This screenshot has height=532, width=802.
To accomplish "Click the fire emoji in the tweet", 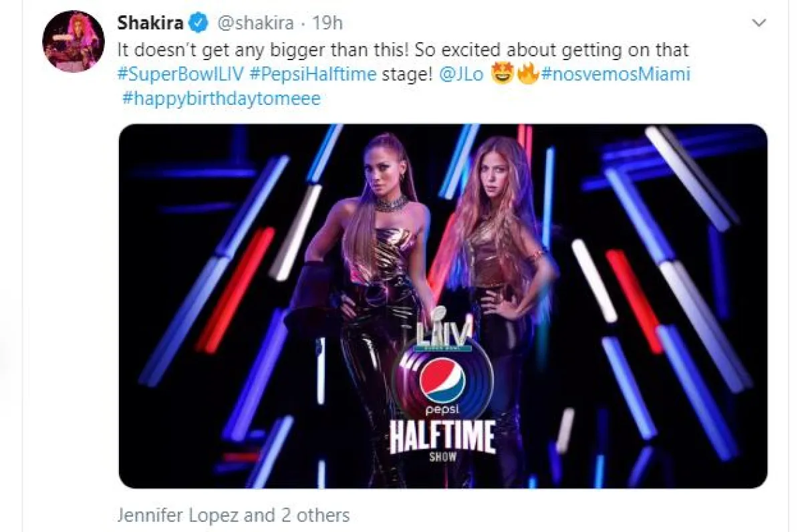I will pos(527,74).
